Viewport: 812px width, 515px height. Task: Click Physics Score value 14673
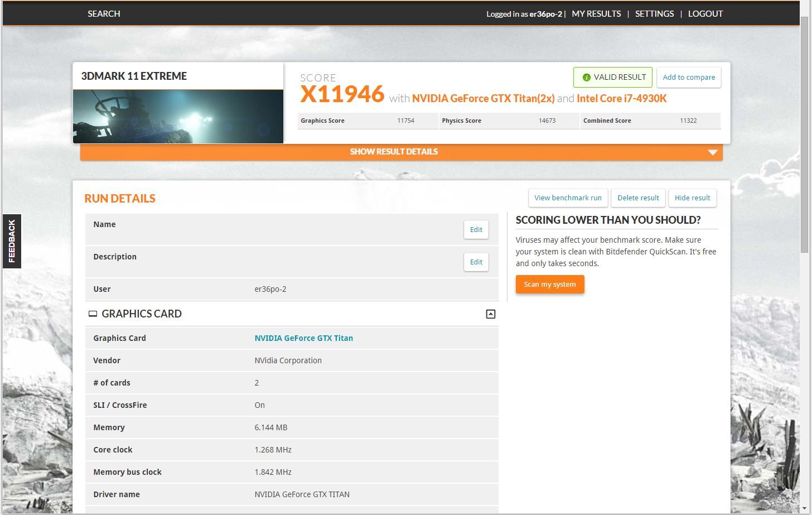coord(547,121)
